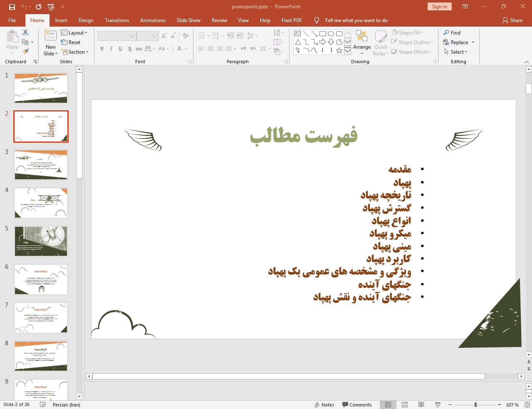
Task: Click the Text Shadow S icon
Action: tap(130, 49)
